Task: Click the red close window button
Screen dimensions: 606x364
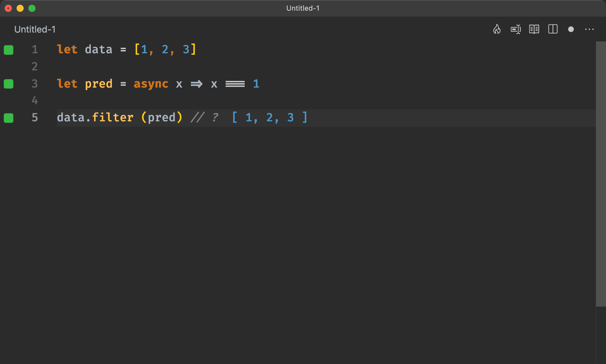Action: [8, 8]
